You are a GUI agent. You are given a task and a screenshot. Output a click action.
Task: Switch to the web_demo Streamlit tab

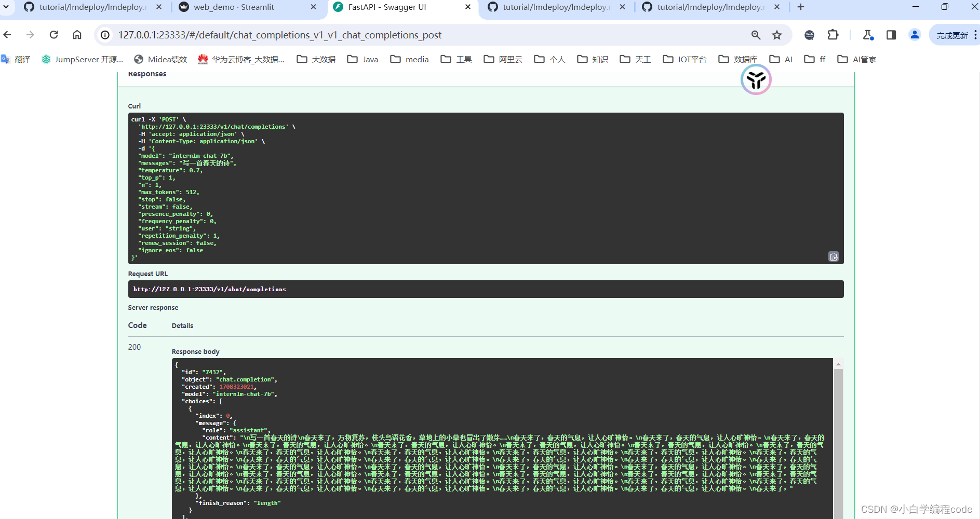click(234, 7)
